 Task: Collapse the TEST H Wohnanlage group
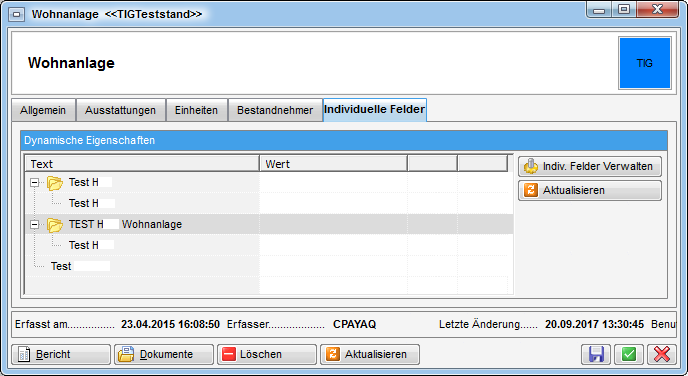point(34,225)
